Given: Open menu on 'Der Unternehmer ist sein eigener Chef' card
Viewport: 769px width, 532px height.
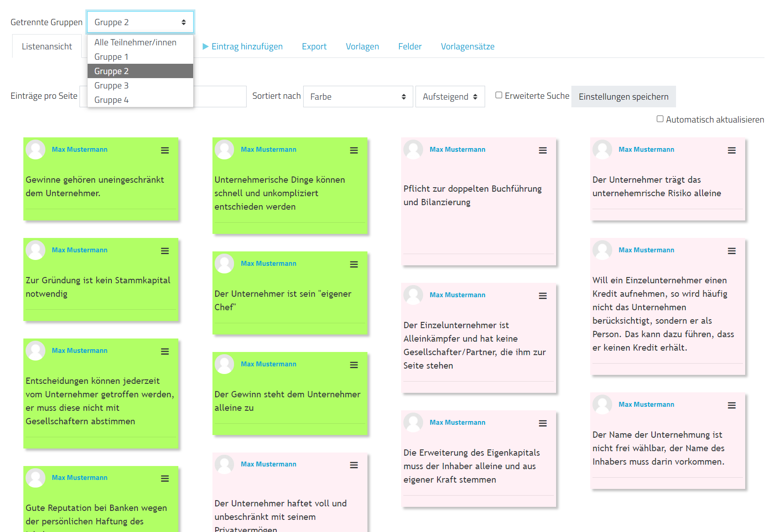Looking at the screenshot, I should coord(354,264).
